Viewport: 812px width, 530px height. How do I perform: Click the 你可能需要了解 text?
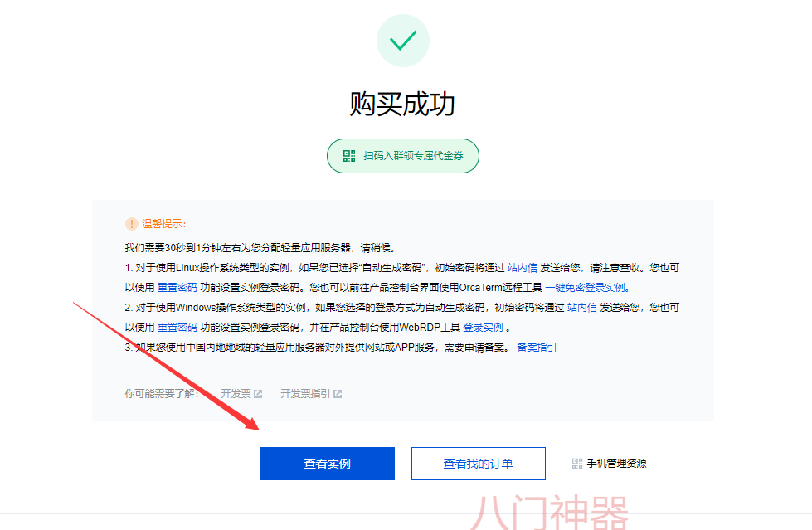(162, 394)
